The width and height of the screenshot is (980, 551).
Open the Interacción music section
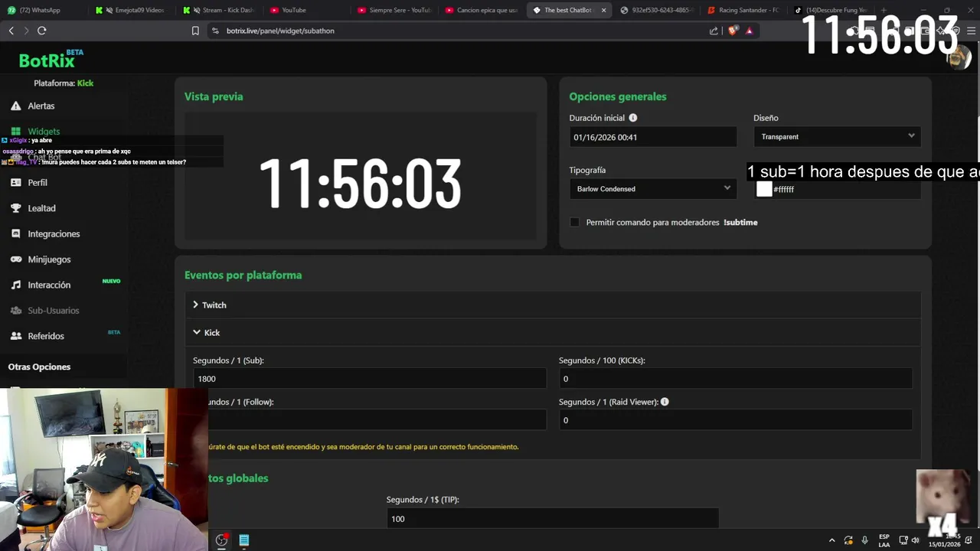click(49, 285)
